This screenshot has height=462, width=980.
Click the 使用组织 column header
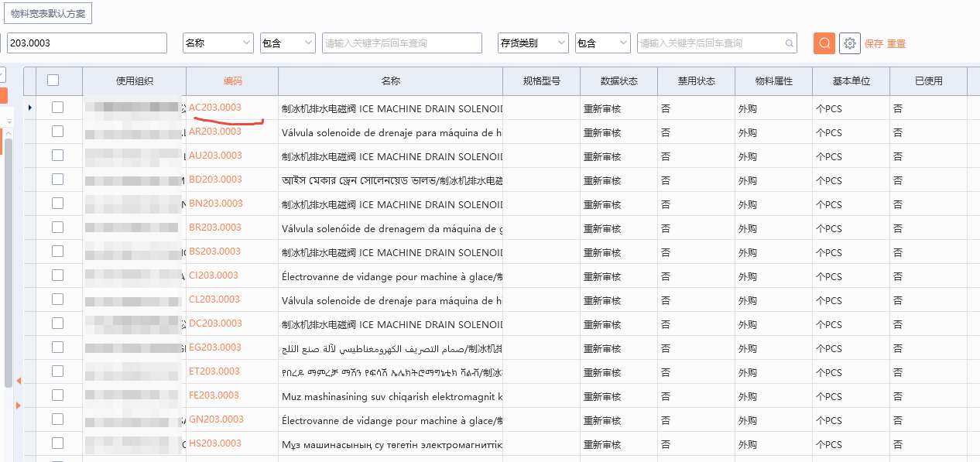pos(134,80)
